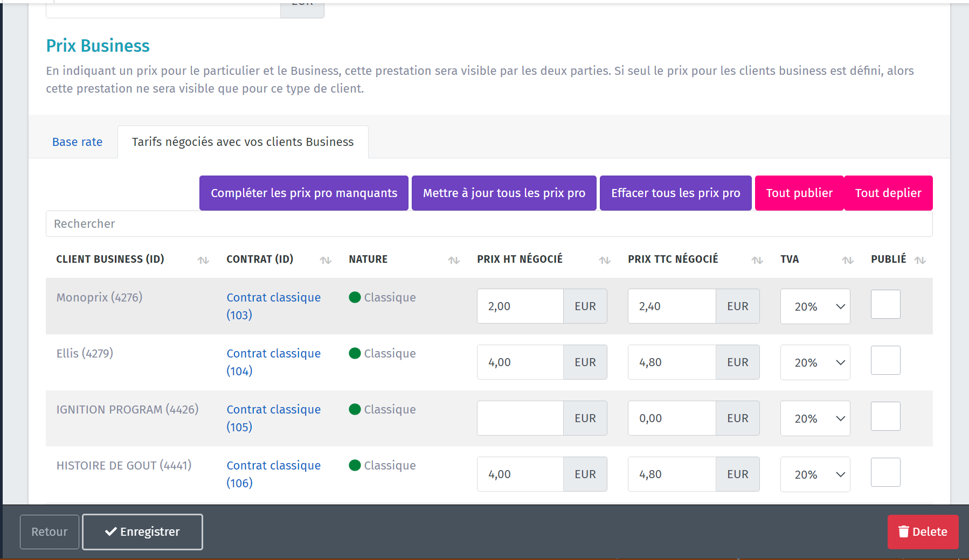Switch to the Base rate tab
969x560 pixels.
[x=77, y=142]
